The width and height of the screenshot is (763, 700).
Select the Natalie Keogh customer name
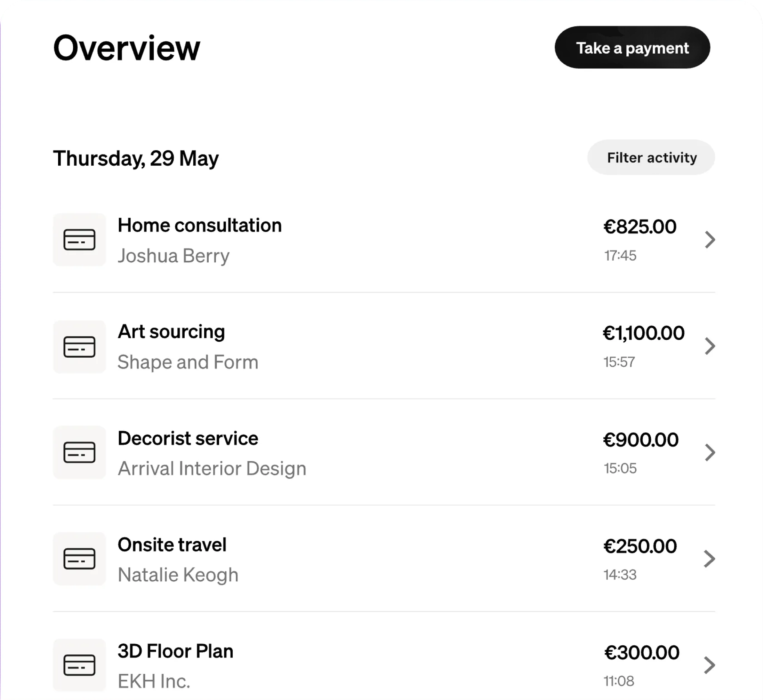pyautogui.click(x=178, y=575)
